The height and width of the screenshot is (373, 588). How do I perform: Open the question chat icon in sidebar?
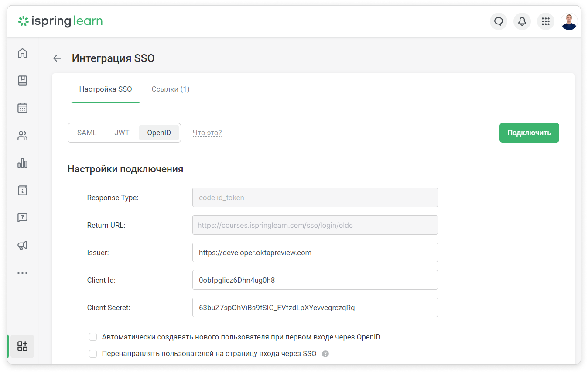coord(22,218)
